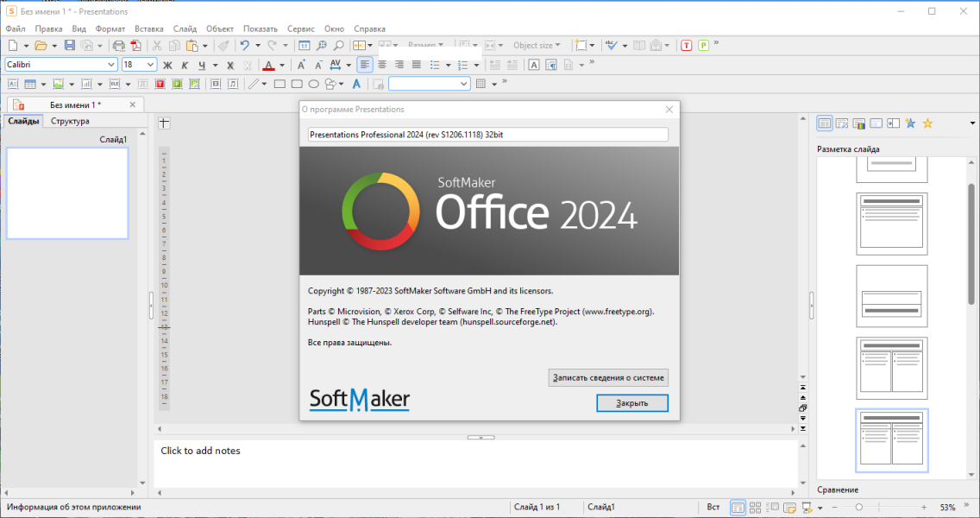This screenshot has width=980, height=518.
Task: Draw an ellipse with the ellipse tool
Action: click(314, 84)
